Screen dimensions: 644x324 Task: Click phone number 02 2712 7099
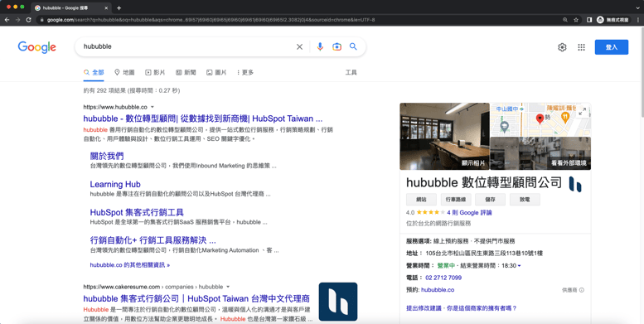pos(443,278)
